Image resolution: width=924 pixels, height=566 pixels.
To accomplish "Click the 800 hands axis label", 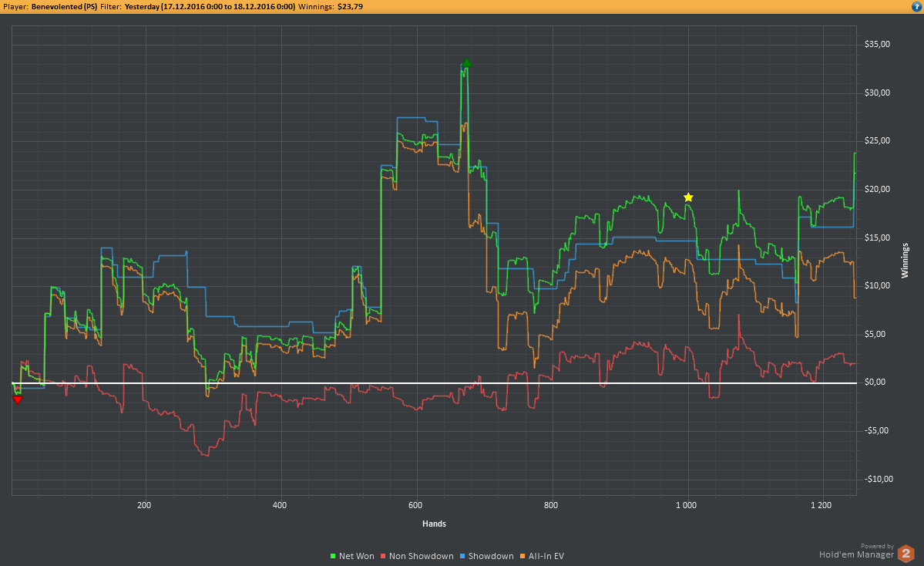I will tap(551, 505).
